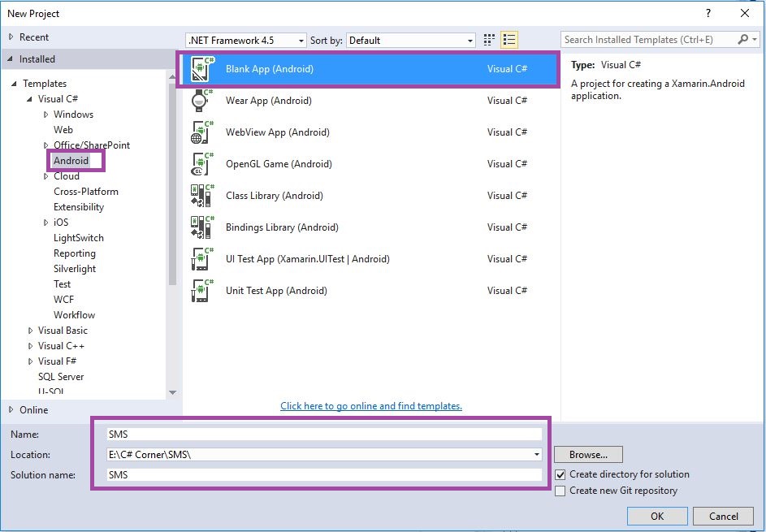Expand the Visual C++ node arrow
The width and height of the screenshot is (766, 532).
pos(30,346)
